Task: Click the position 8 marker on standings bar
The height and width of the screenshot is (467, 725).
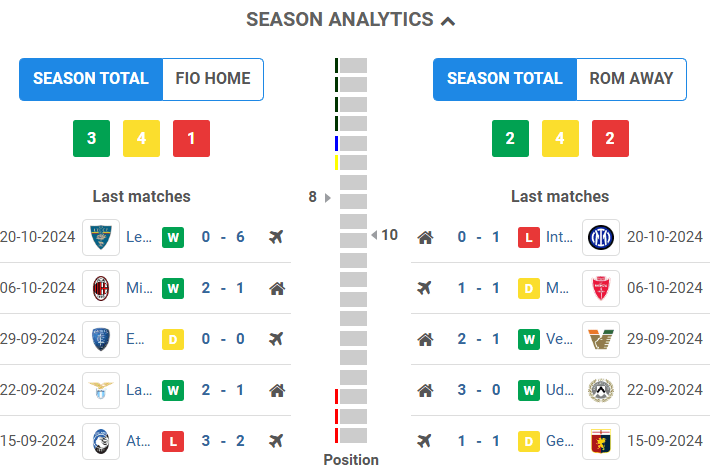Action: 320,197
